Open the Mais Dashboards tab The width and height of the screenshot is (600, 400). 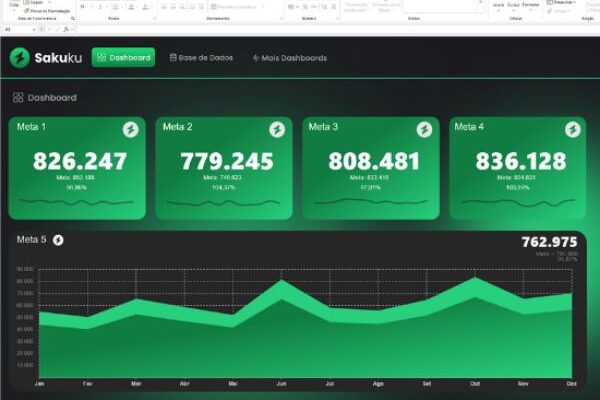(x=290, y=58)
